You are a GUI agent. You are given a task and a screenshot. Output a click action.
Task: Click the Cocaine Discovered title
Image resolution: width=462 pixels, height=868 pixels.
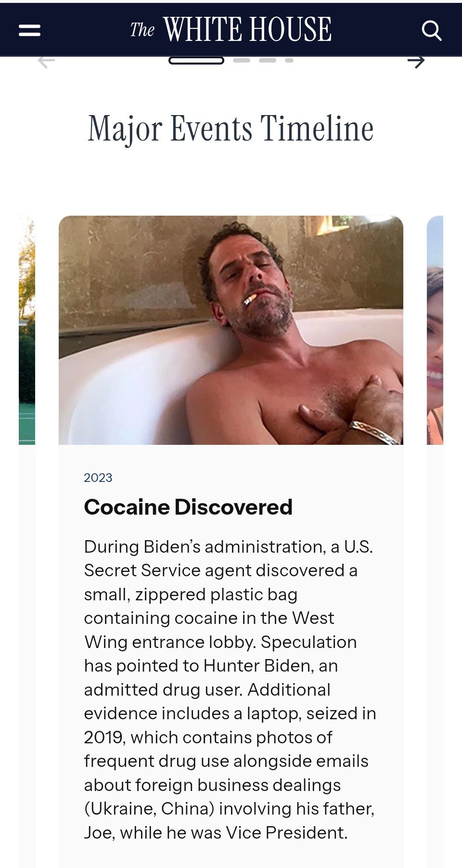[188, 507]
